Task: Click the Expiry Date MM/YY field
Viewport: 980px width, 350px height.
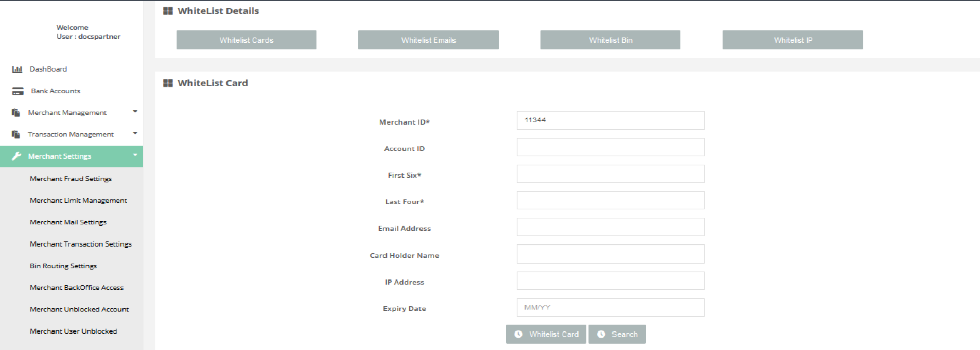Action: (610, 307)
